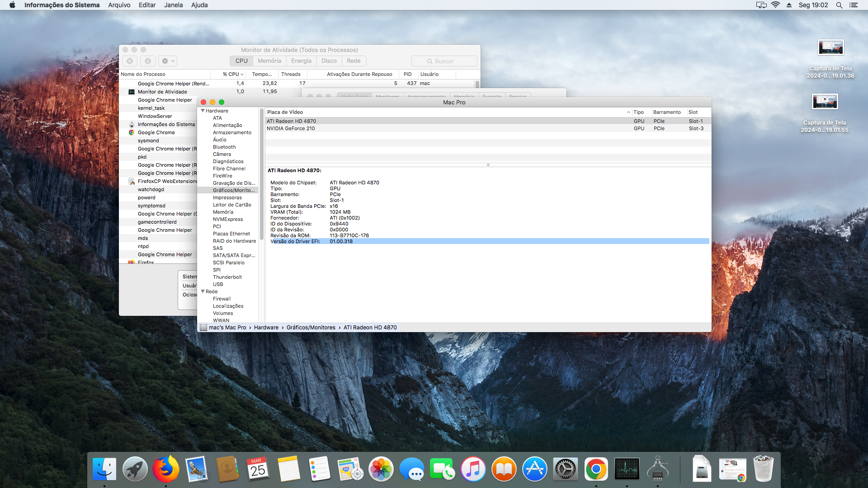
Task: Open System Preferences from the Dock
Action: [x=565, y=469]
